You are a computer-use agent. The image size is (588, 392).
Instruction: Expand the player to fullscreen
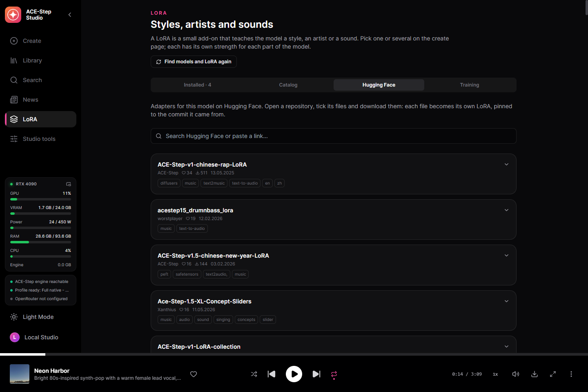pyautogui.click(x=553, y=374)
